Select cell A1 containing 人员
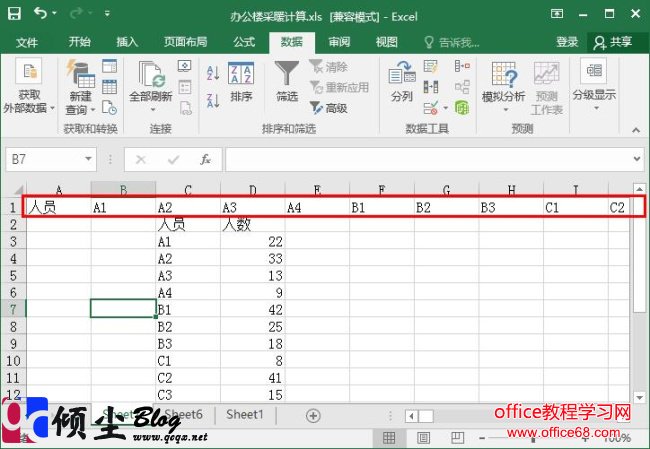 click(59, 207)
